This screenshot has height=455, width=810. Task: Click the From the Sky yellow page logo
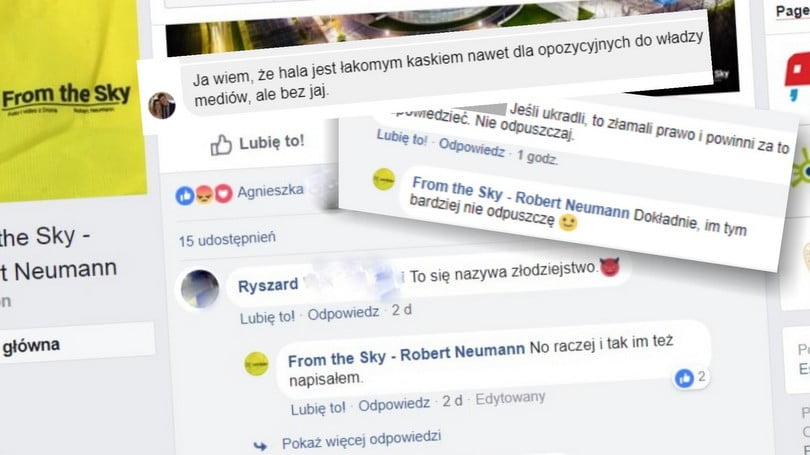pos(66,97)
